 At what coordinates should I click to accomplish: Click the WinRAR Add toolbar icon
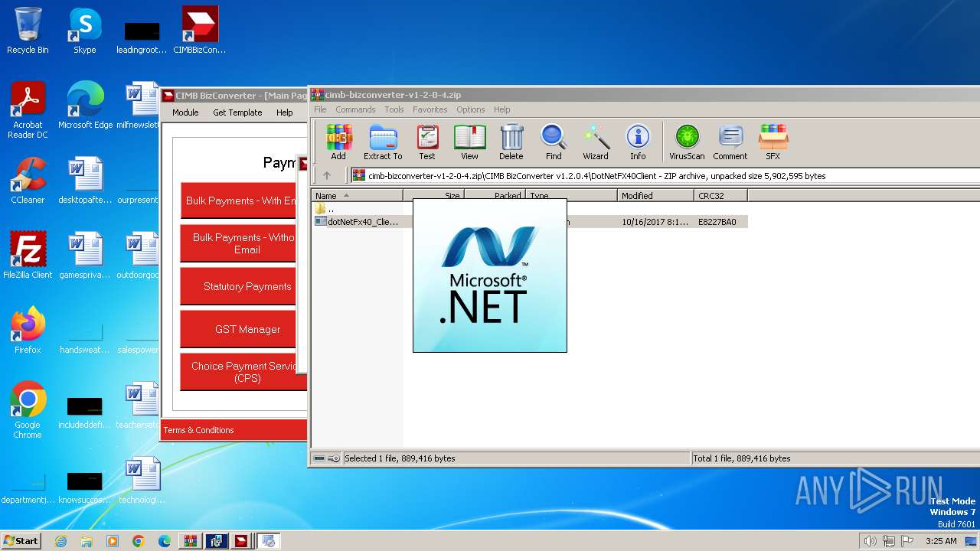(338, 142)
